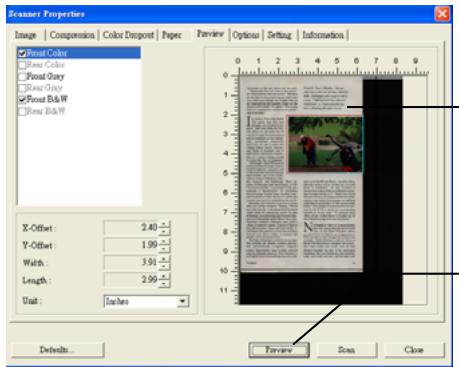The width and height of the screenshot is (459, 367).
Task: Switch to the Paper tab
Action: click(172, 35)
